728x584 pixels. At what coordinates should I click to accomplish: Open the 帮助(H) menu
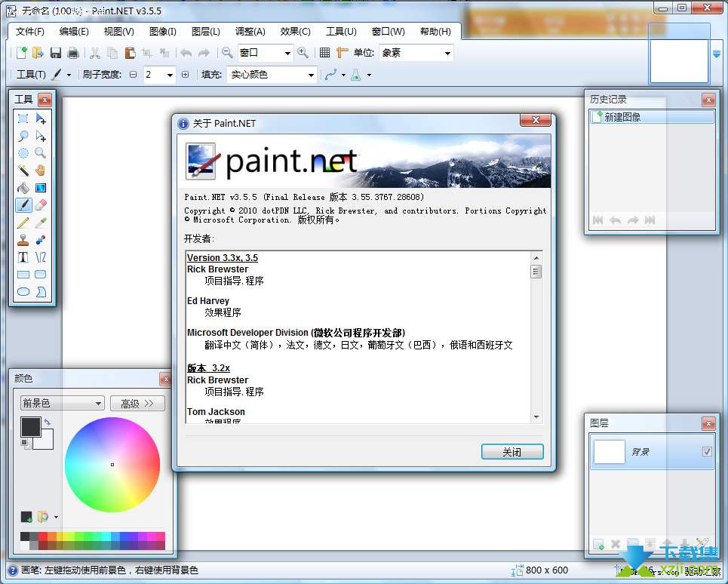pyautogui.click(x=435, y=32)
